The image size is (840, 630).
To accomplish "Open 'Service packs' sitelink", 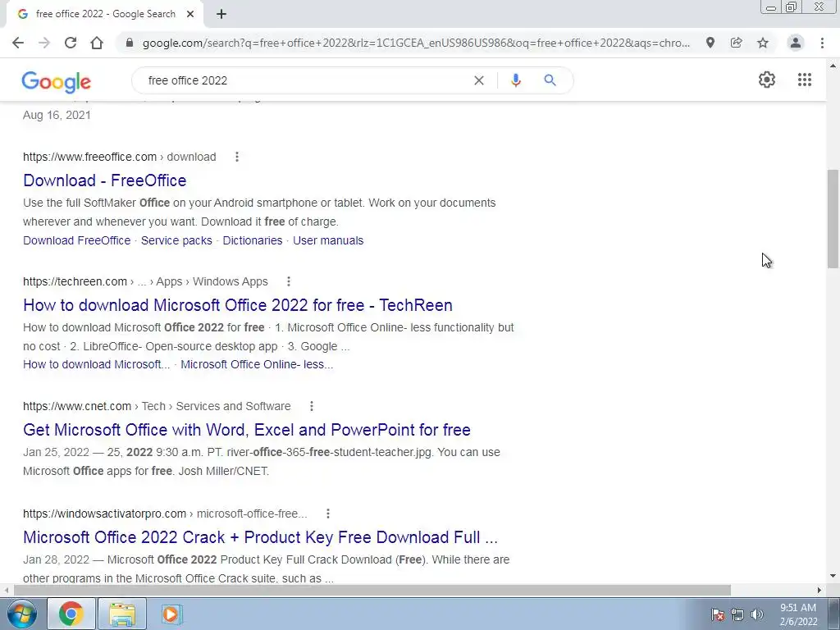I will [x=176, y=240].
